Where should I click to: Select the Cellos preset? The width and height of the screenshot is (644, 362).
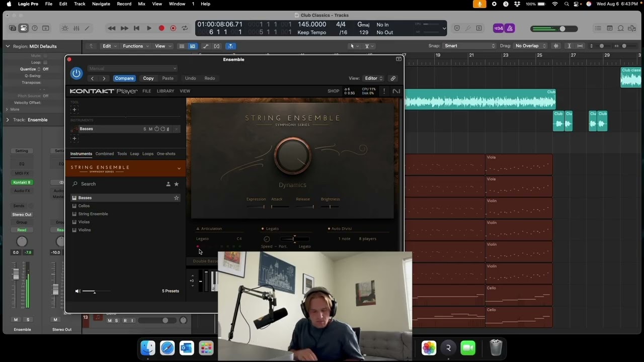click(x=84, y=206)
